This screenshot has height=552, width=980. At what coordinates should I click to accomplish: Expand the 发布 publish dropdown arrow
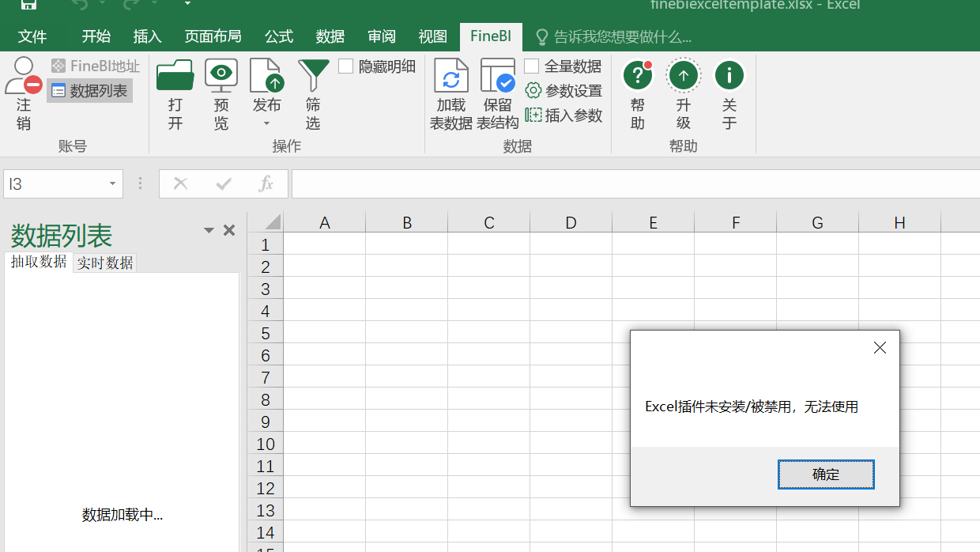(x=266, y=124)
